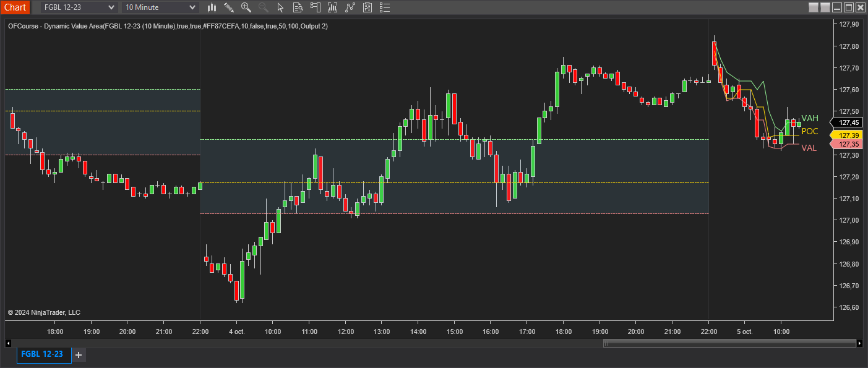Image resolution: width=868 pixels, height=368 pixels.
Task: Click the 5 oct. date label
Action: [745, 332]
